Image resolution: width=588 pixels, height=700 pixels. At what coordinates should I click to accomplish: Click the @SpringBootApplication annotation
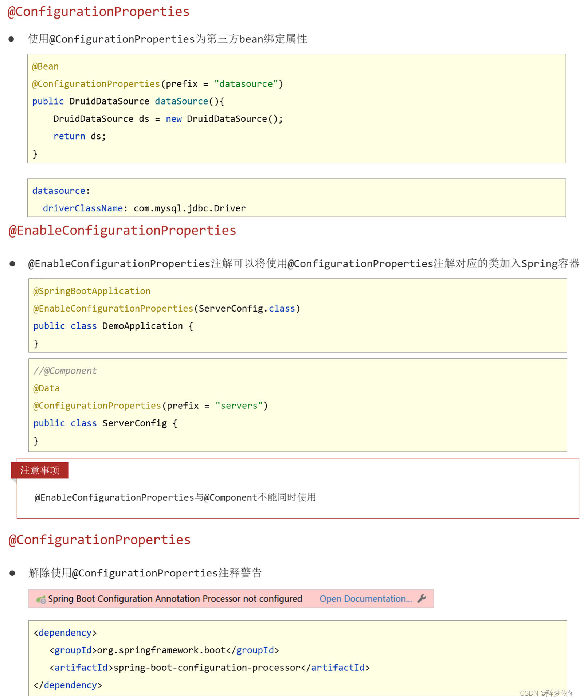pos(92,291)
